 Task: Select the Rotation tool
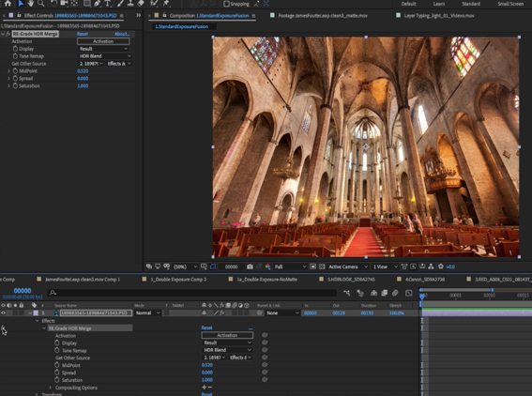[x=53, y=4]
